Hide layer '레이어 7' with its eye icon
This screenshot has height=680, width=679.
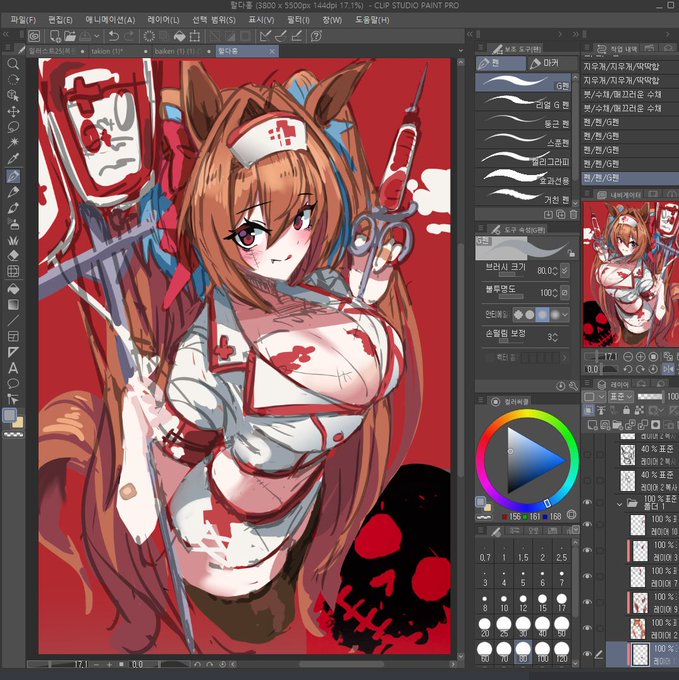coord(588,576)
